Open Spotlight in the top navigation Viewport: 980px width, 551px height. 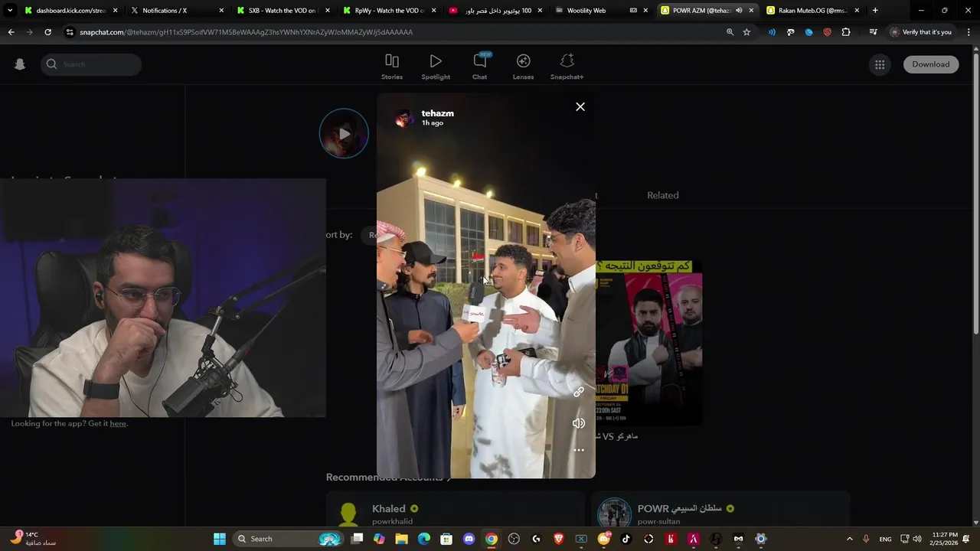436,67
